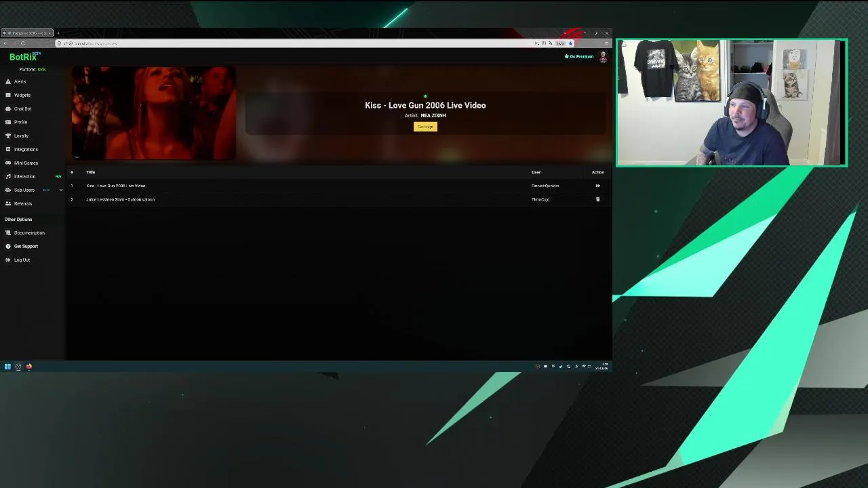Click the User column header
Screen dimensions: 868x488
(x=536, y=172)
